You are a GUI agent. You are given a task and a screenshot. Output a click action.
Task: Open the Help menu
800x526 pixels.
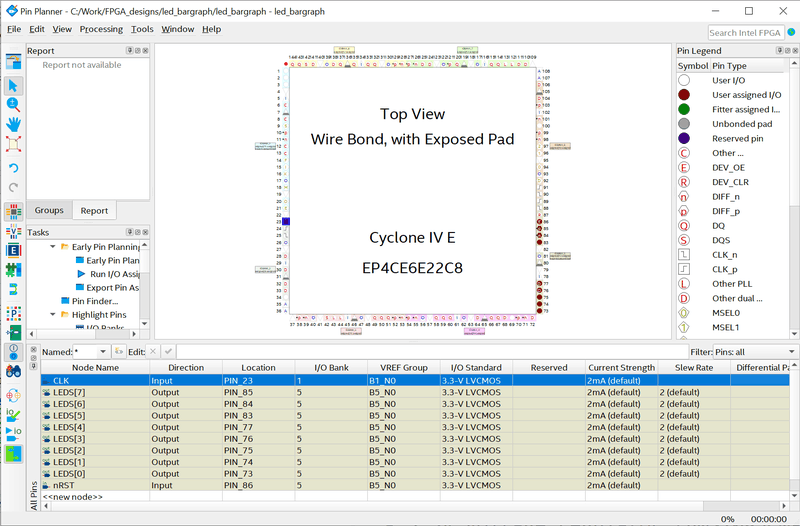click(x=211, y=29)
